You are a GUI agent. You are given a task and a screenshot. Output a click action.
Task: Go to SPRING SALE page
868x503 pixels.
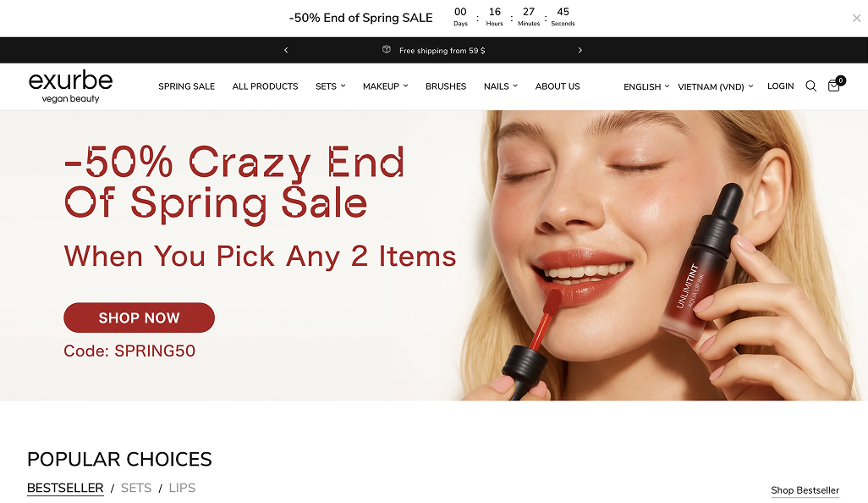click(187, 86)
